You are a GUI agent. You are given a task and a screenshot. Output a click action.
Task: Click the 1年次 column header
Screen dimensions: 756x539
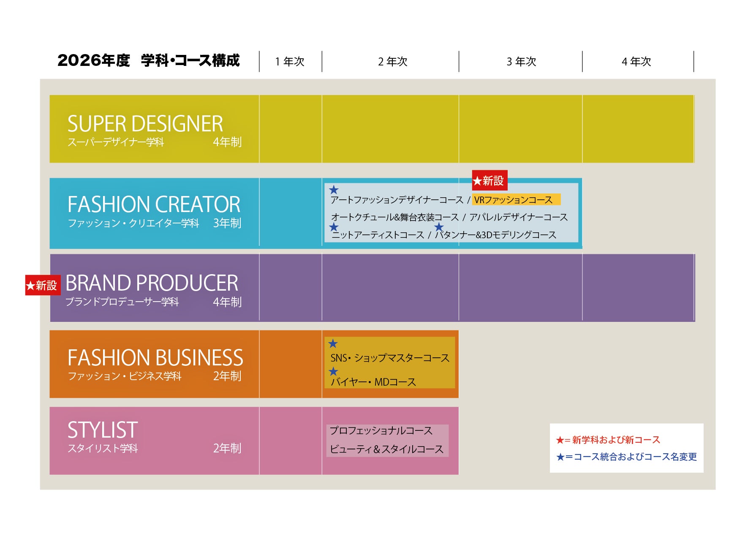click(x=290, y=62)
